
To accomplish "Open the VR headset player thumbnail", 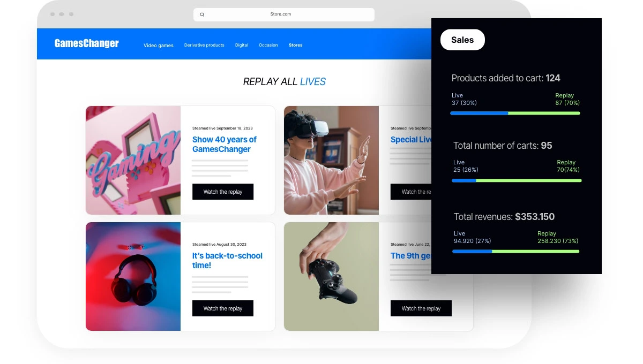I will [x=331, y=160].
